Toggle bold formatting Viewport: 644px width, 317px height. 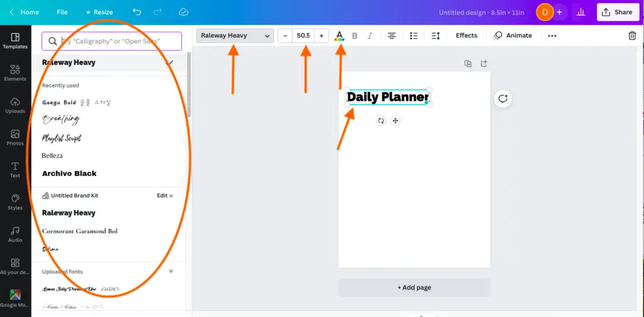pyautogui.click(x=355, y=36)
